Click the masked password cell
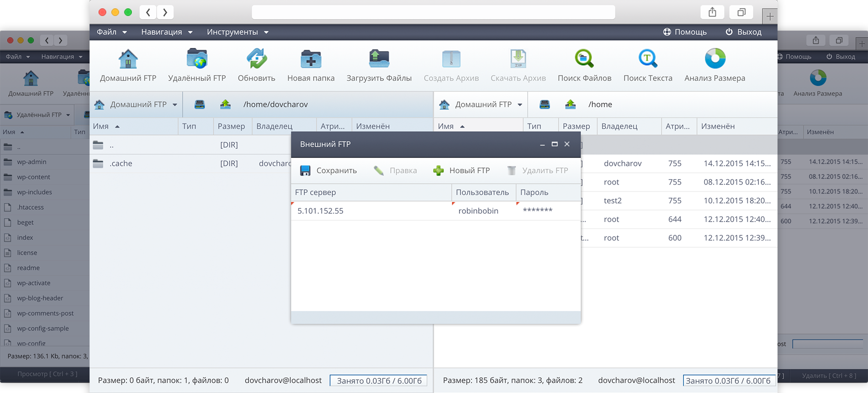 (x=548, y=211)
